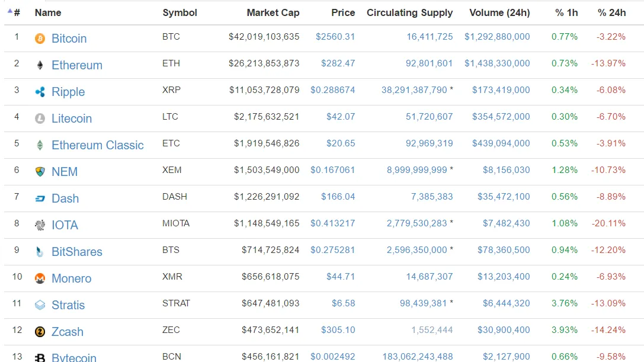This screenshot has height=362, width=644.
Task: Click Bytecoin circulating supply 183,062,243,488
Action: pyautogui.click(x=417, y=357)
